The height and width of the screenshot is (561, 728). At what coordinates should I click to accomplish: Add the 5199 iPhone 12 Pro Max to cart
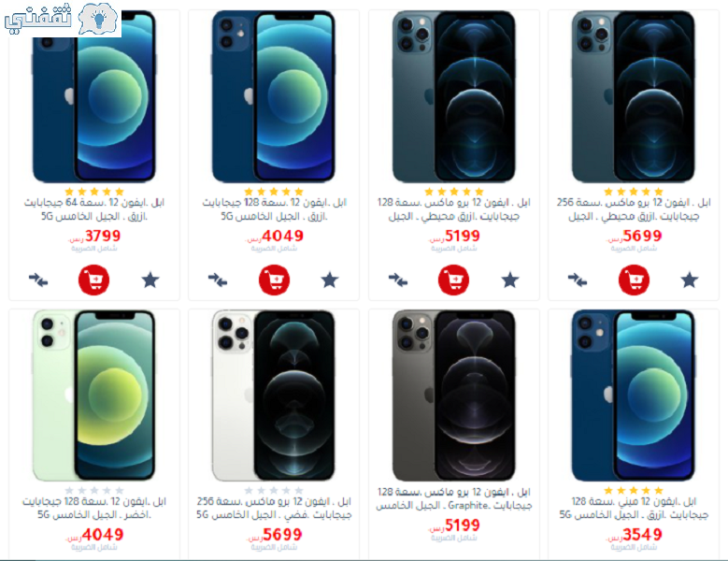(x=453, y=280)
